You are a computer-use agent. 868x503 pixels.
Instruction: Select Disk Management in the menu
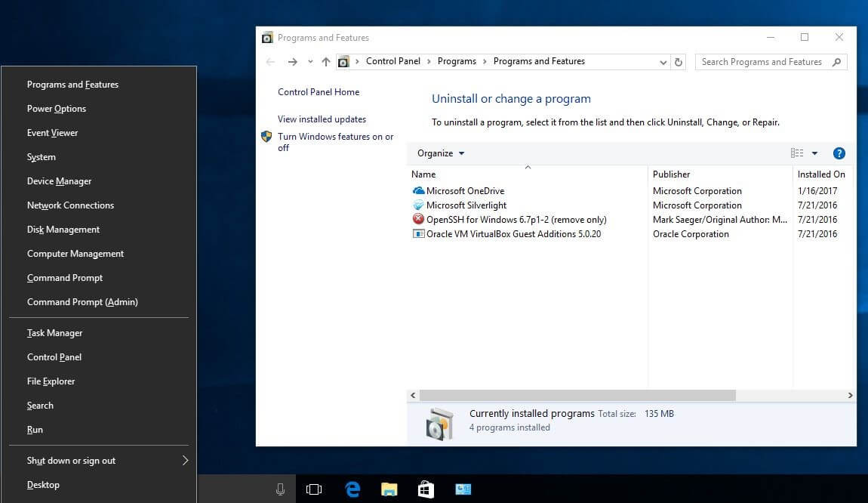pos(63,230)
